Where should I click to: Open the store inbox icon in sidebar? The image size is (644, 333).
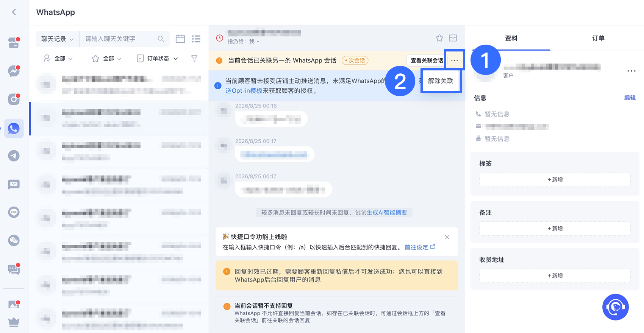coord(14,43)
